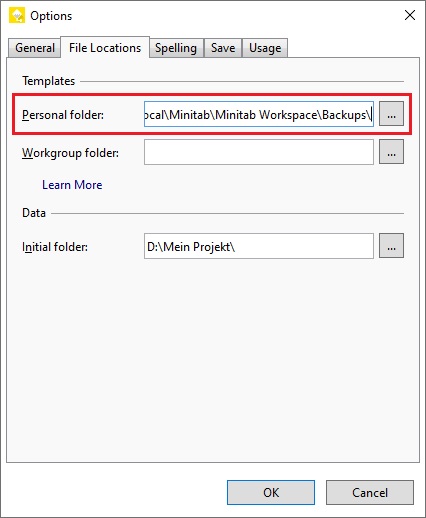Switch to the General tab
The width and height of the screenshot is (426, 518).
[35, 48]
